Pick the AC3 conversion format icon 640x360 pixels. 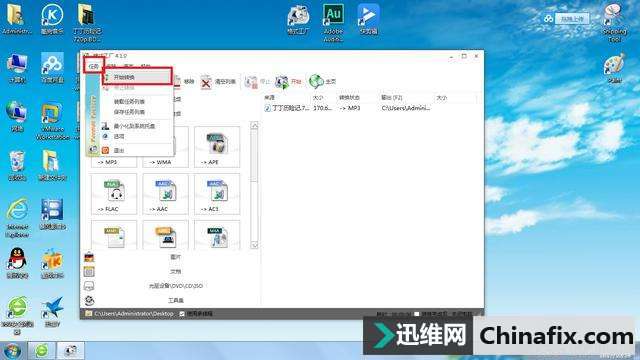pos(217,193)
